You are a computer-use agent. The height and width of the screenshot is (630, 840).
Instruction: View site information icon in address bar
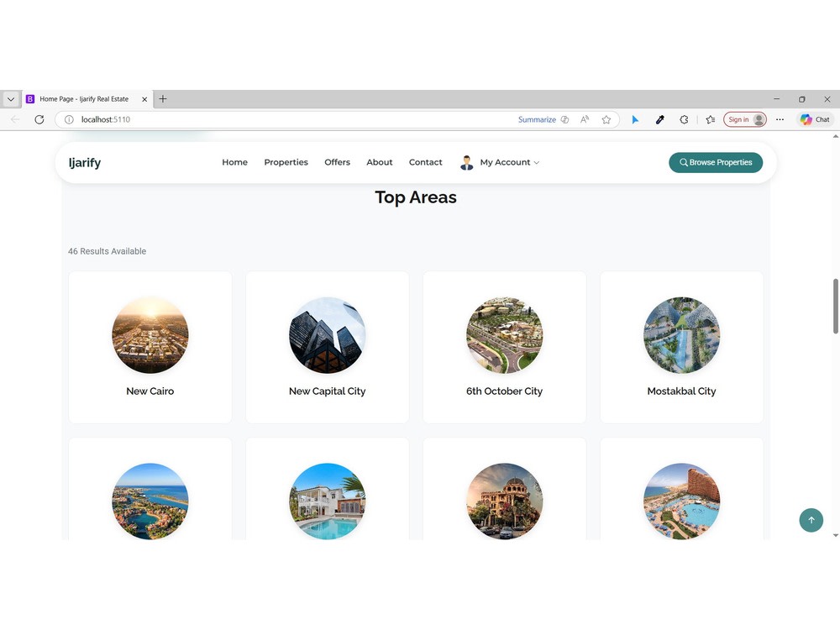coord(69,119)
